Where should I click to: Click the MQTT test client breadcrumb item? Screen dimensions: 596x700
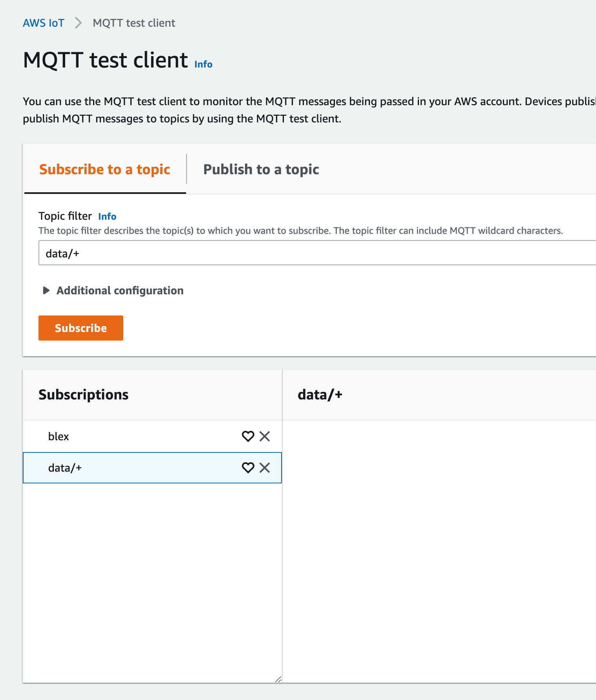[134, 23]
